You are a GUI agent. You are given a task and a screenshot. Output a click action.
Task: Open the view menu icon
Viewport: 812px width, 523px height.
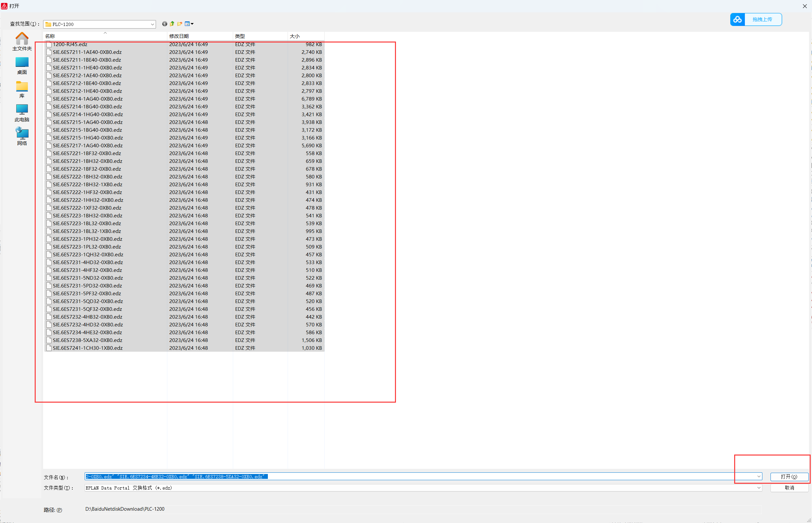pyautogui.click(x=189, y=24)
